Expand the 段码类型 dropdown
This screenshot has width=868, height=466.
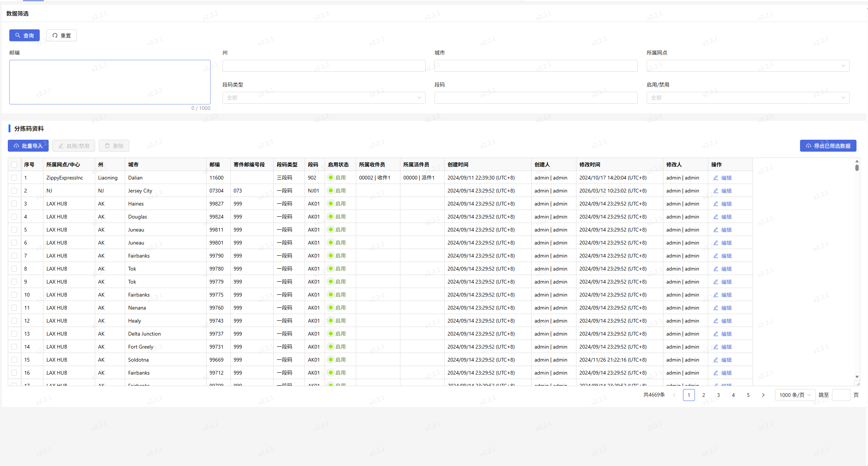coord(324,98)
